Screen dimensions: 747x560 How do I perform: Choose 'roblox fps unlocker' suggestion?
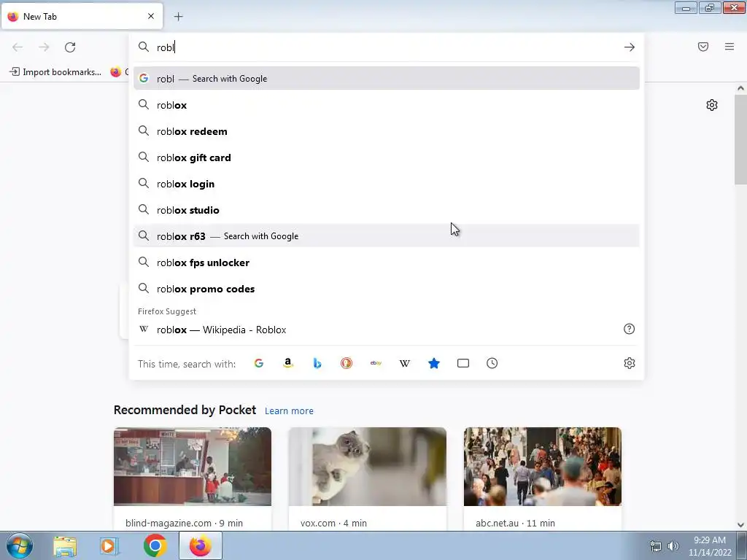pos(387,262)
